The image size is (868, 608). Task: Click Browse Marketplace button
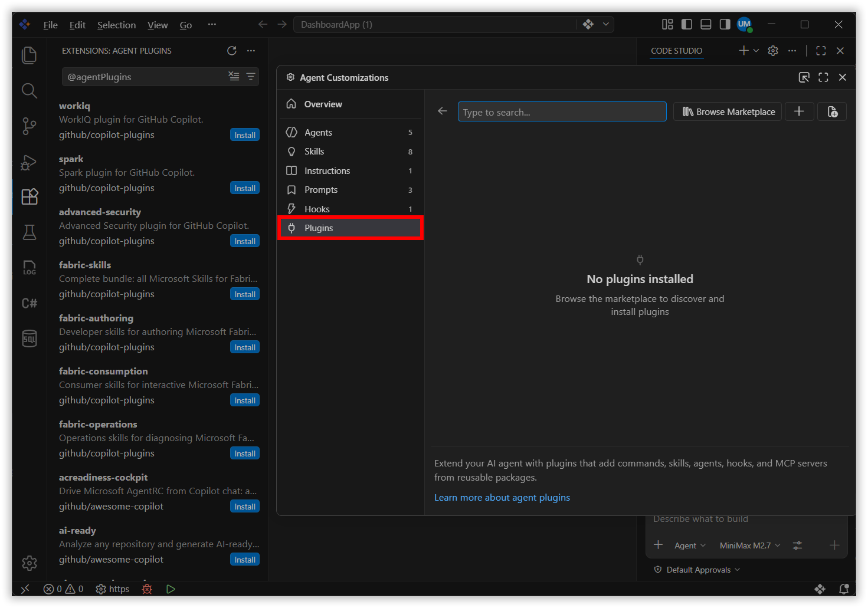point(728,111)
